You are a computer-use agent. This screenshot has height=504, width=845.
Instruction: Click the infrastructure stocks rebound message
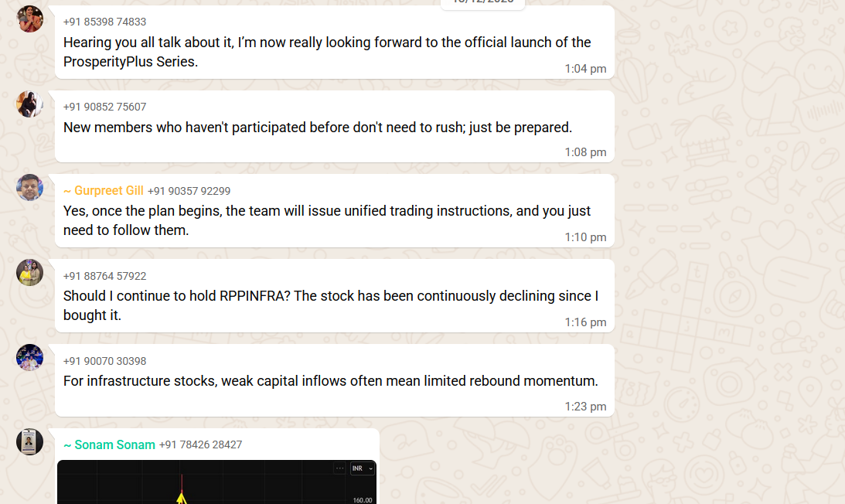pos(330,381)
